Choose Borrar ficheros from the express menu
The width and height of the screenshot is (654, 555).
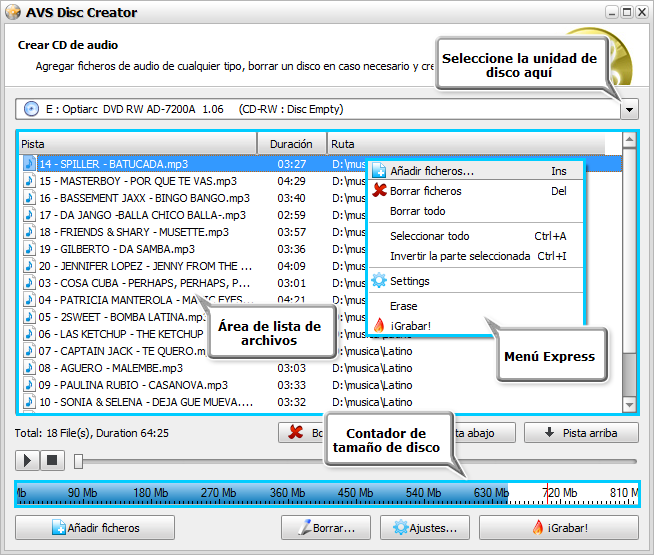tap(476, 191)
